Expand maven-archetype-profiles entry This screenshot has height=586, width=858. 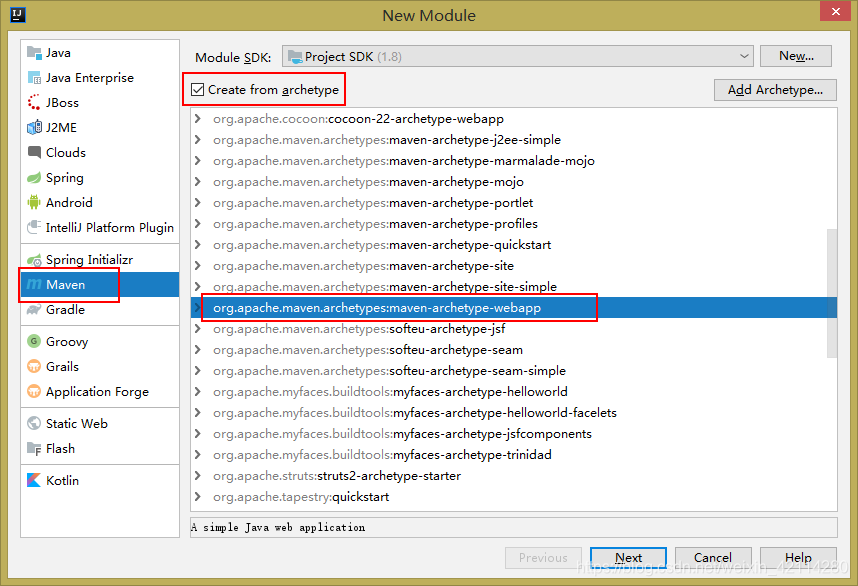point(198,224)
